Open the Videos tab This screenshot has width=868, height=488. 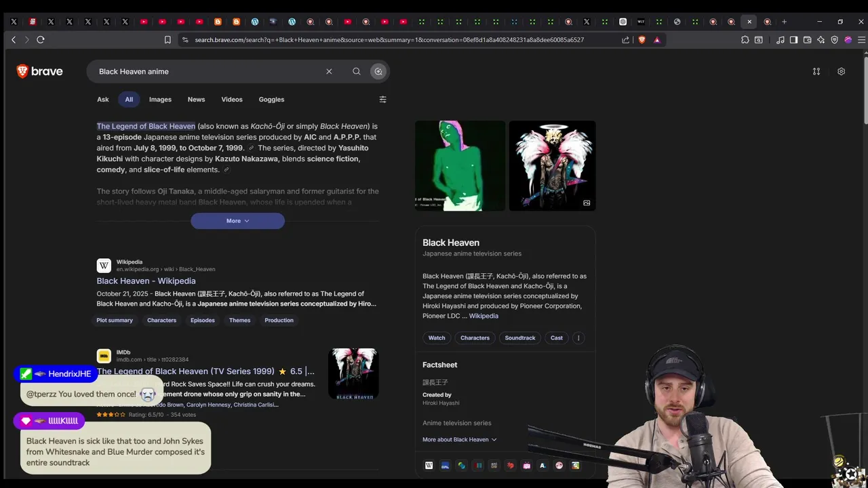pyautogui.click(x=232, y=100)
